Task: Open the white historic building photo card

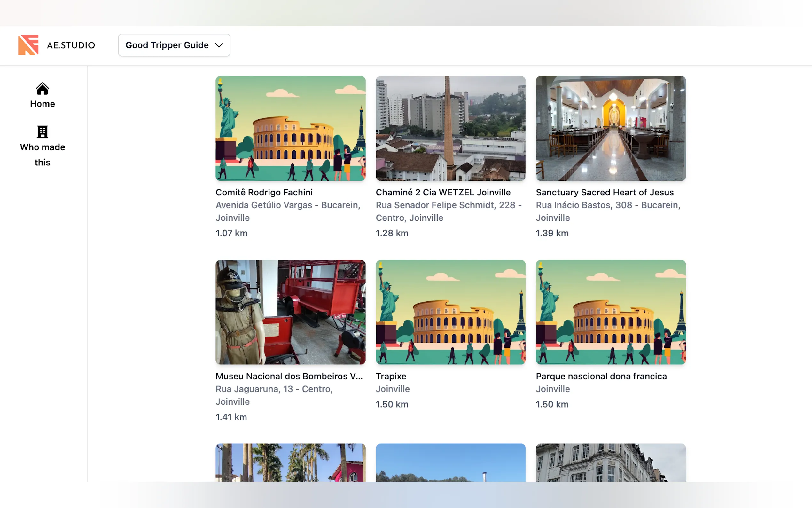Action: click(x=611, y=462)
